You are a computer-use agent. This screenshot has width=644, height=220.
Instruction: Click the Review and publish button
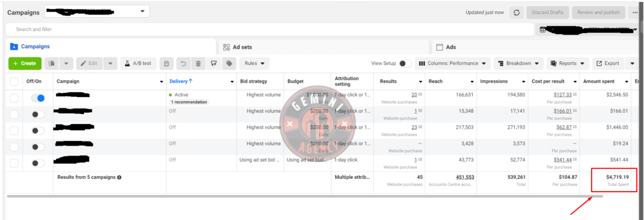coord(598,12)
